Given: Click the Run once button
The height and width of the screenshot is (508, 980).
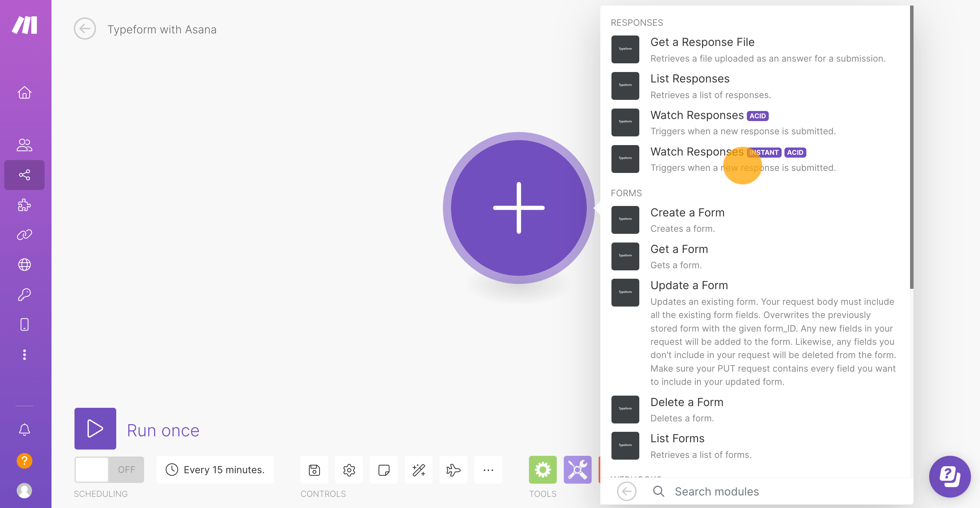Looking at the screenshot, I should click(95, 429).
